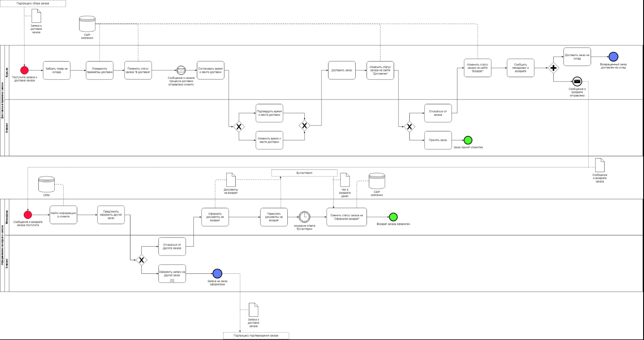Select red start event 'Сообщение о возврате заказа поступило'
The height and width of the screenshot is (340, 644).
[x=28, y=215]
